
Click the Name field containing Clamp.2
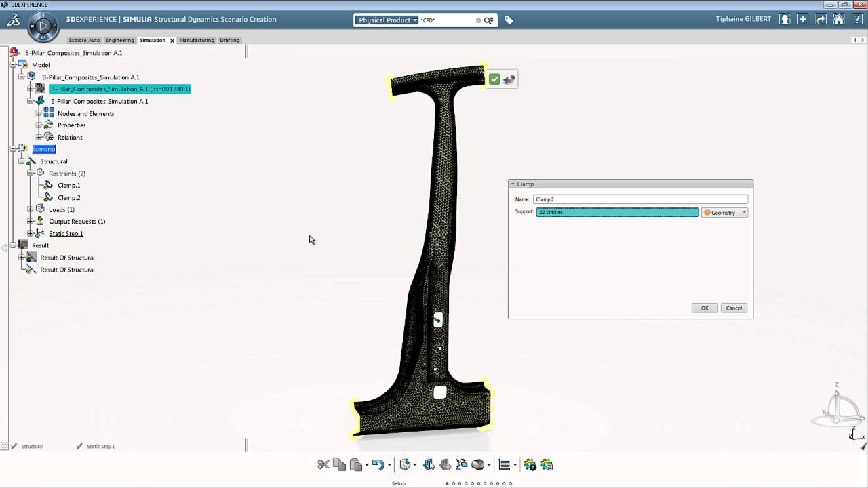641,199
